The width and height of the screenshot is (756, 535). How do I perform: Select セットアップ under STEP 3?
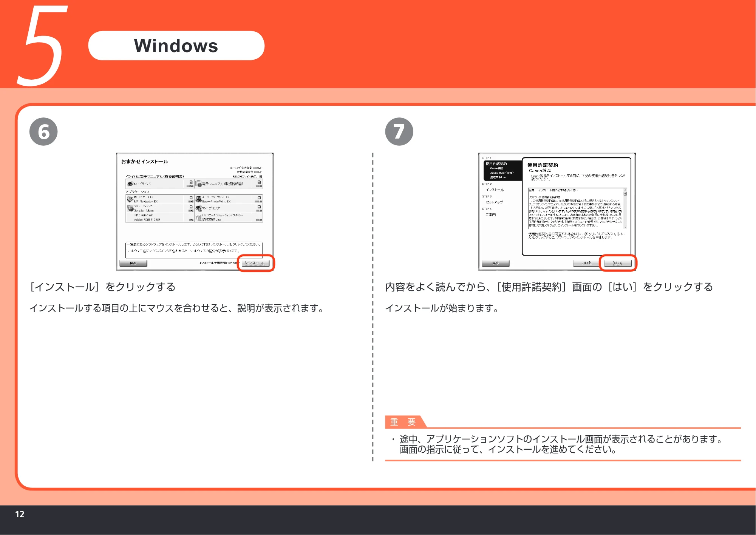coord(494,202)
